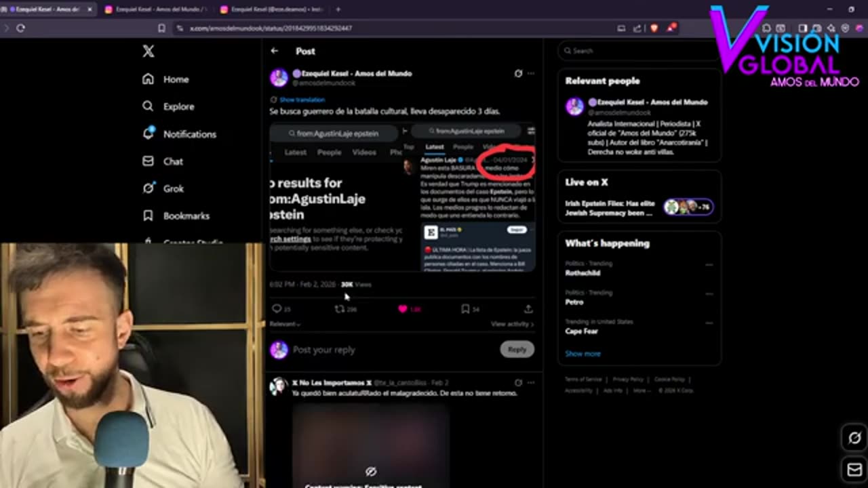This screenshot has width=868, height=488.
Task: Switch to the first Ezequiel Kesel browser tab
Action: click(46, 9)
